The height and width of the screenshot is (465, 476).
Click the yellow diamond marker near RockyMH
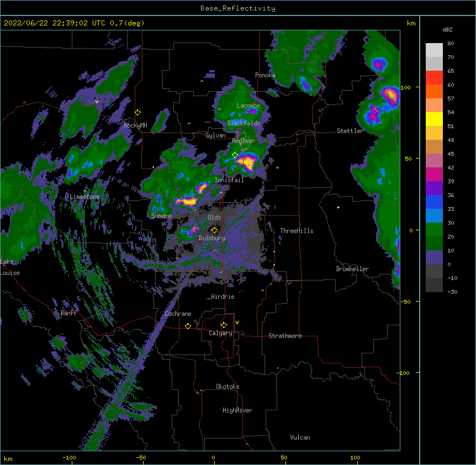click(138, 113)
